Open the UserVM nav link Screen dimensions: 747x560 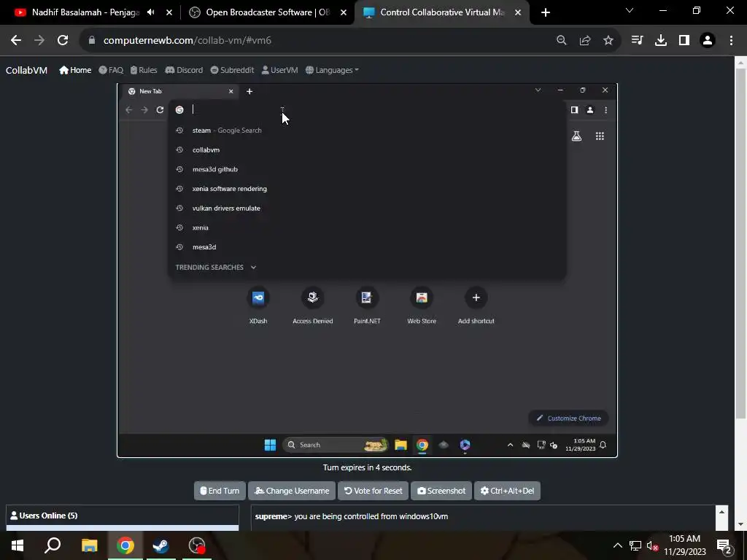tap(279, 70)
